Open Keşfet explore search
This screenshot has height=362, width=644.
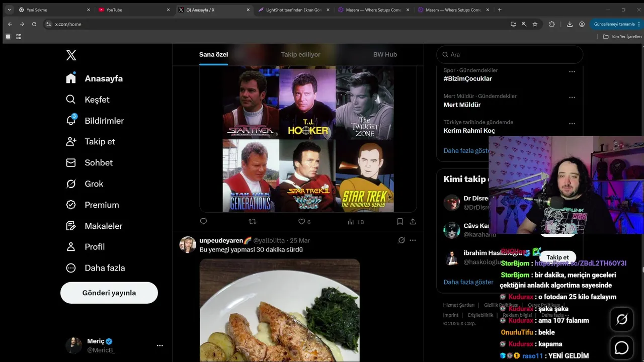pos(88,100)
